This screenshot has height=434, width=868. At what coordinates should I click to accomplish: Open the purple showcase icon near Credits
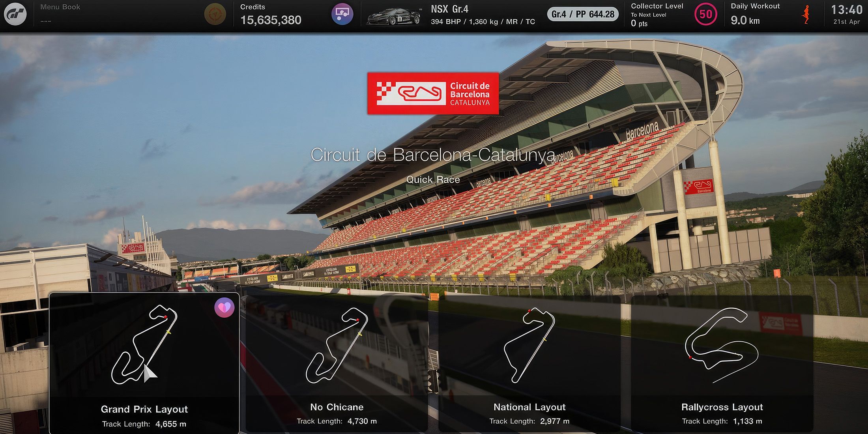(x=342, y=14)
